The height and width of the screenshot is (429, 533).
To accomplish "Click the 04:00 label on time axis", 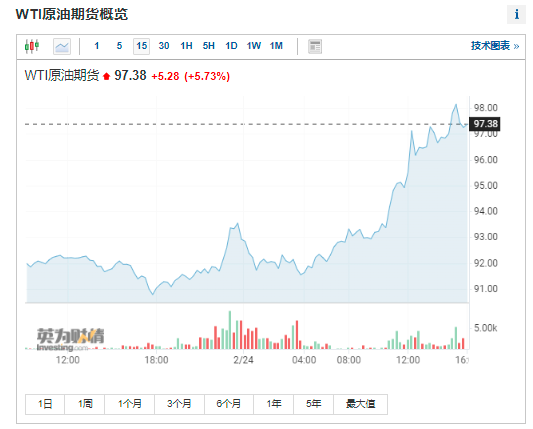I will click(x=304, y=360).
